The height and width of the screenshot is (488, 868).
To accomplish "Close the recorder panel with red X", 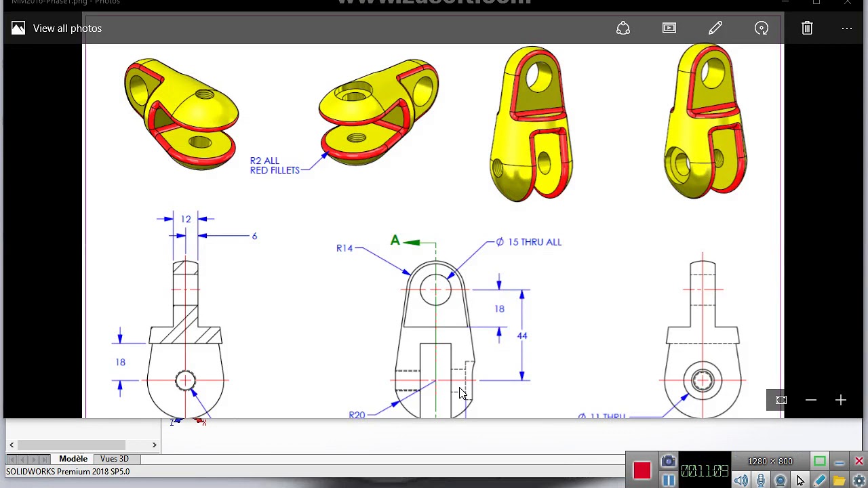I will 859,462.
